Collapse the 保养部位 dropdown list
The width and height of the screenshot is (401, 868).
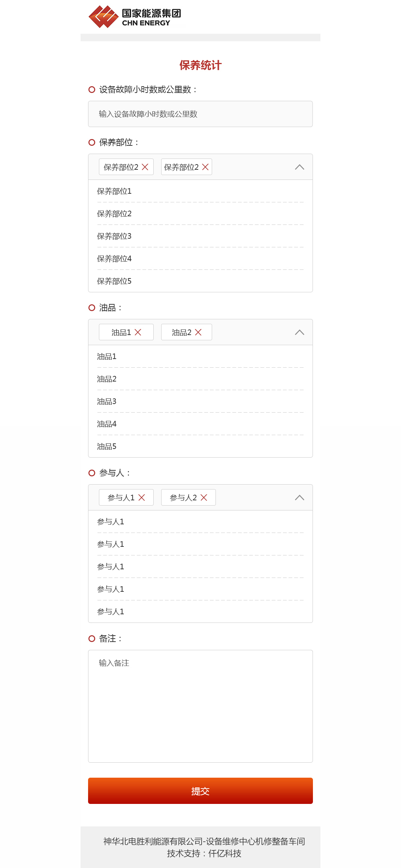299,167
